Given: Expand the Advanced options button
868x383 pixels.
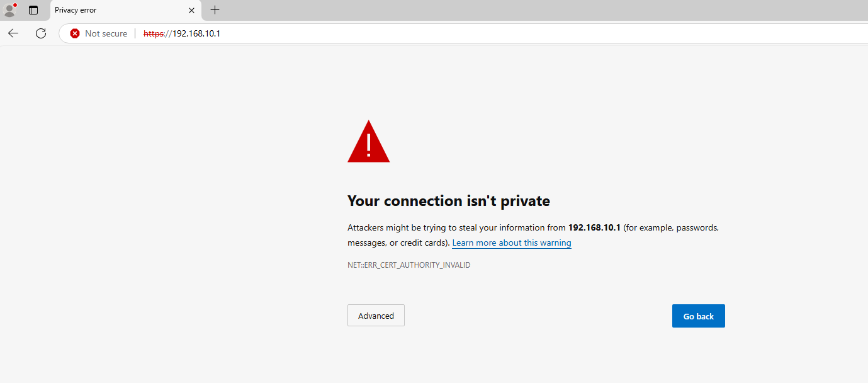Looking at the screenshot, I should click(376, 316).
